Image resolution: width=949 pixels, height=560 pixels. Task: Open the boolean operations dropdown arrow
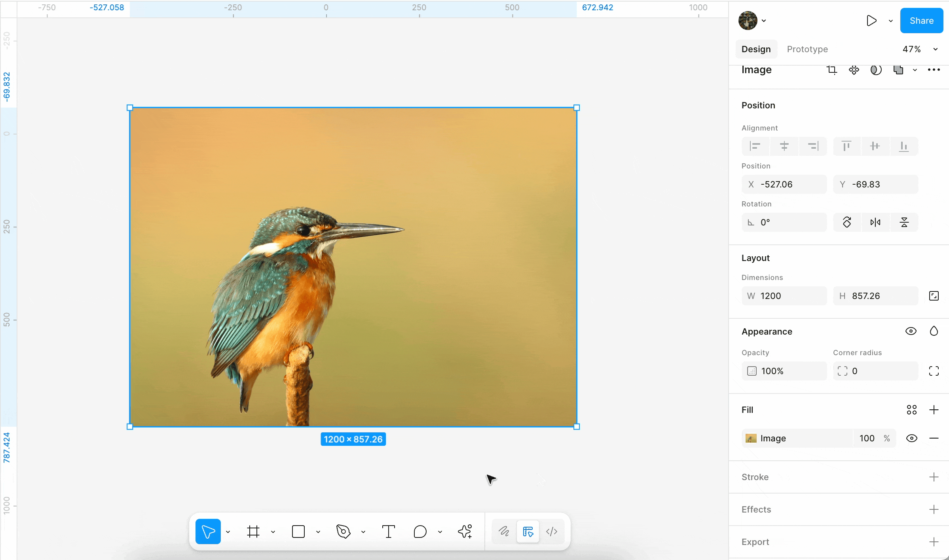[x=915, y=70]
